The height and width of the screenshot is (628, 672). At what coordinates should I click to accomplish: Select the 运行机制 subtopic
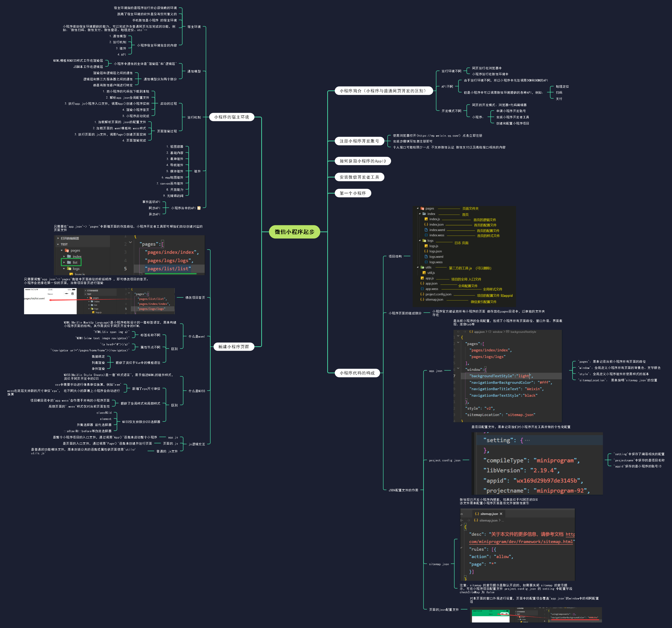tap(194, 117)
